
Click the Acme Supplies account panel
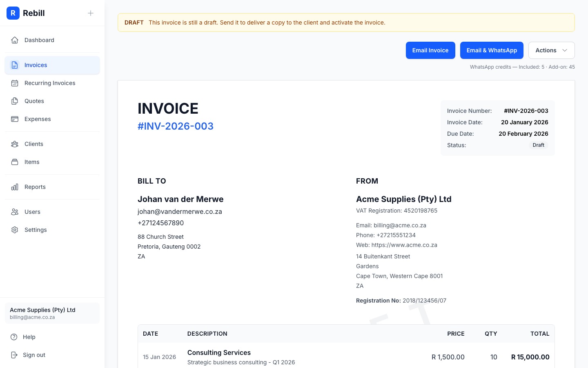click(x=52, y=313)
